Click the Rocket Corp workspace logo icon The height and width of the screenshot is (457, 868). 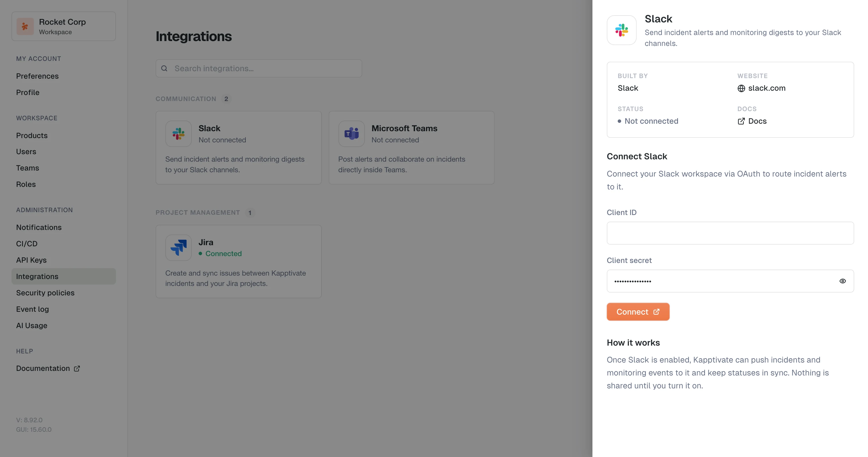click(25, 26)
